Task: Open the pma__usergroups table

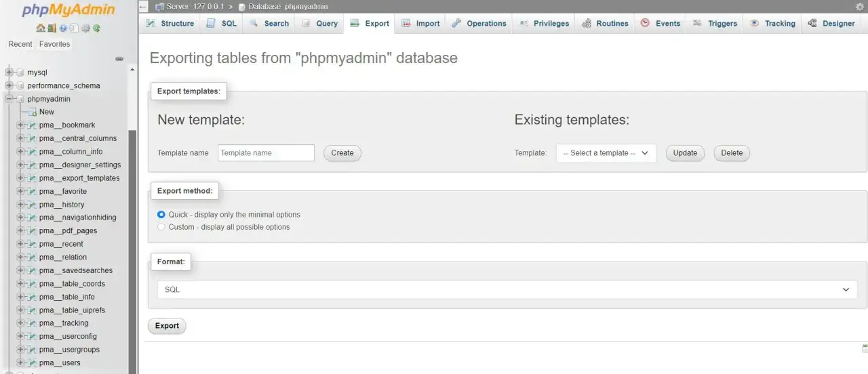Action: (x=69, y=350)
